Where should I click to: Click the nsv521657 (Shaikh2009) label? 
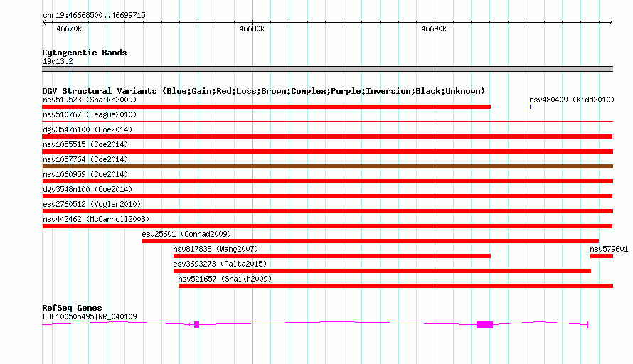coord(225,279)
